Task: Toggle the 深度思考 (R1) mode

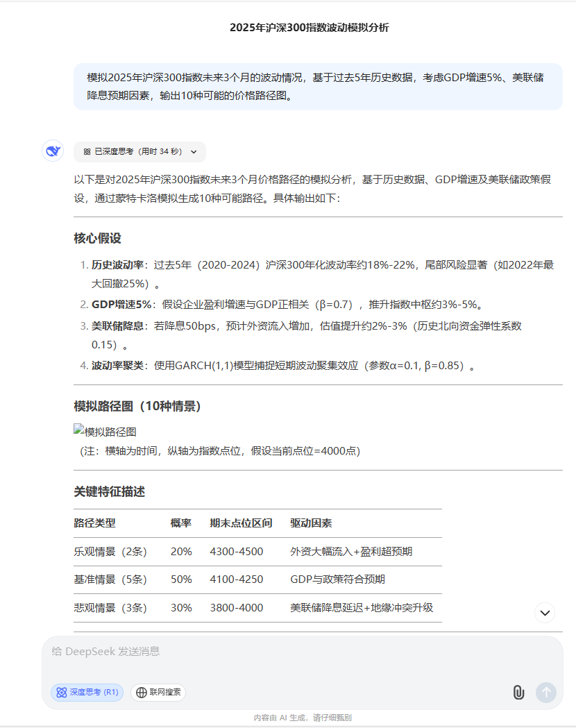Action: point(87,692)
